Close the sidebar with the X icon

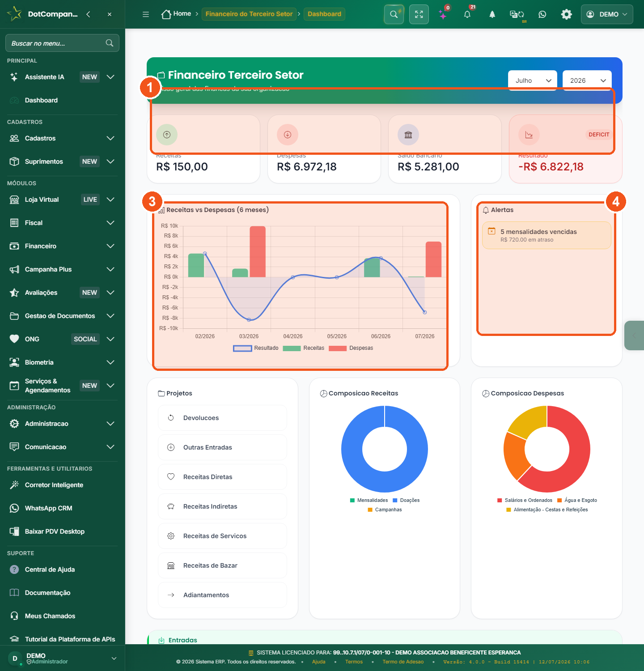coord(110,14)
